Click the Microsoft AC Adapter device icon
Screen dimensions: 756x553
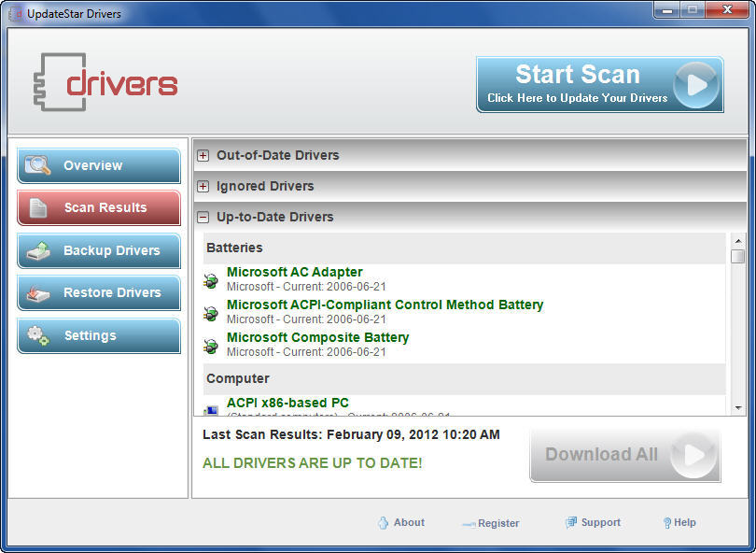click(211, 280)
